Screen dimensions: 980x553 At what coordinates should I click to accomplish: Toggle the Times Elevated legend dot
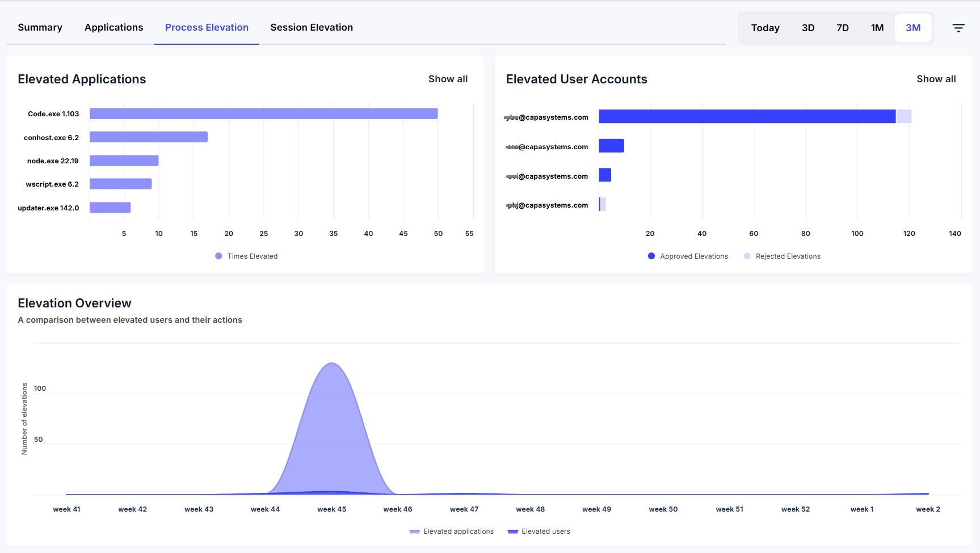tap(218, 256)
